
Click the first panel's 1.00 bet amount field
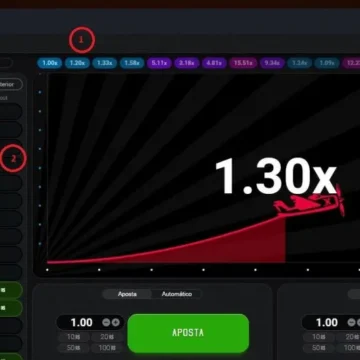point(81,322)
